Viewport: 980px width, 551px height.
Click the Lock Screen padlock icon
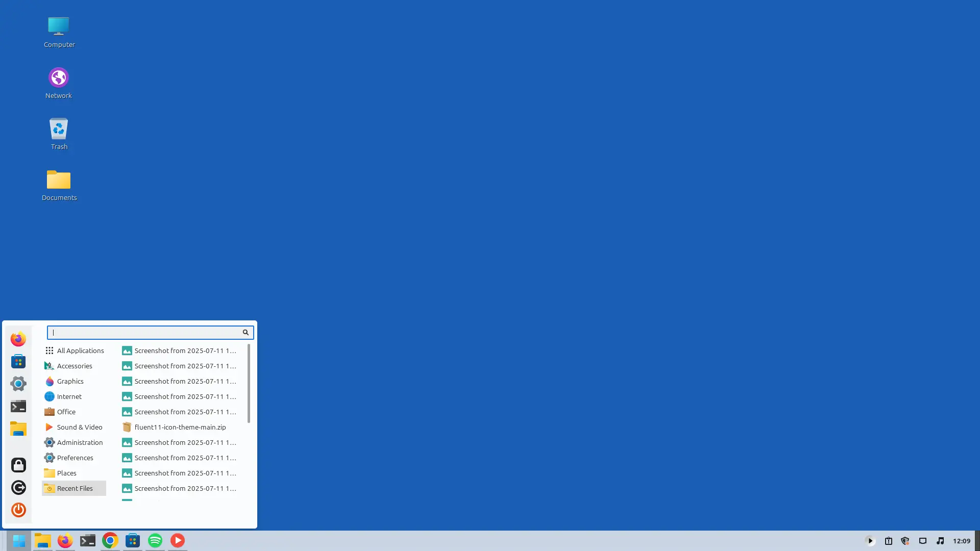(x=18, y=465)
